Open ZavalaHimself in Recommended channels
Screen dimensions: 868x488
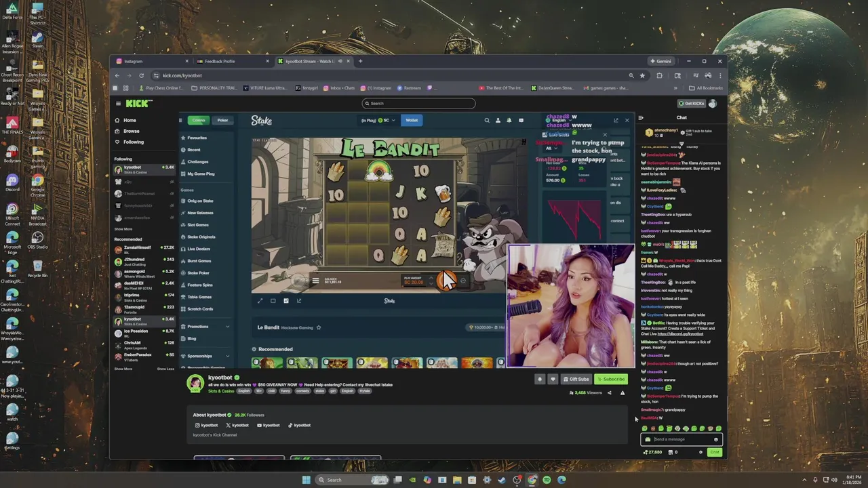(144, 249)
